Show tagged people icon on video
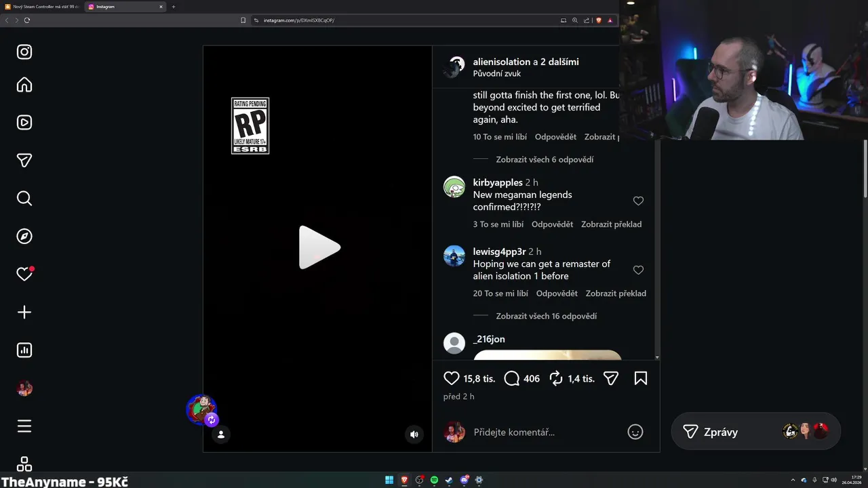 click(221, 434)
